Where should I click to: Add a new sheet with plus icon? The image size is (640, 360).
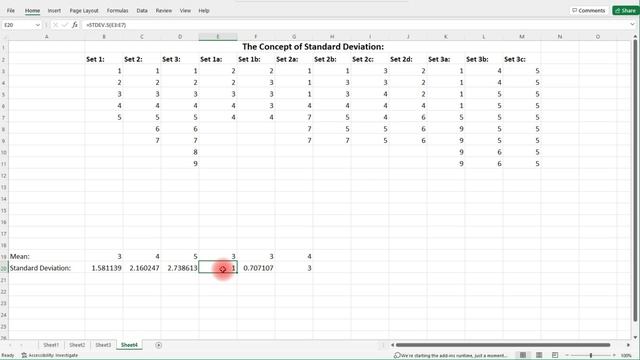(x=158, y=345)
